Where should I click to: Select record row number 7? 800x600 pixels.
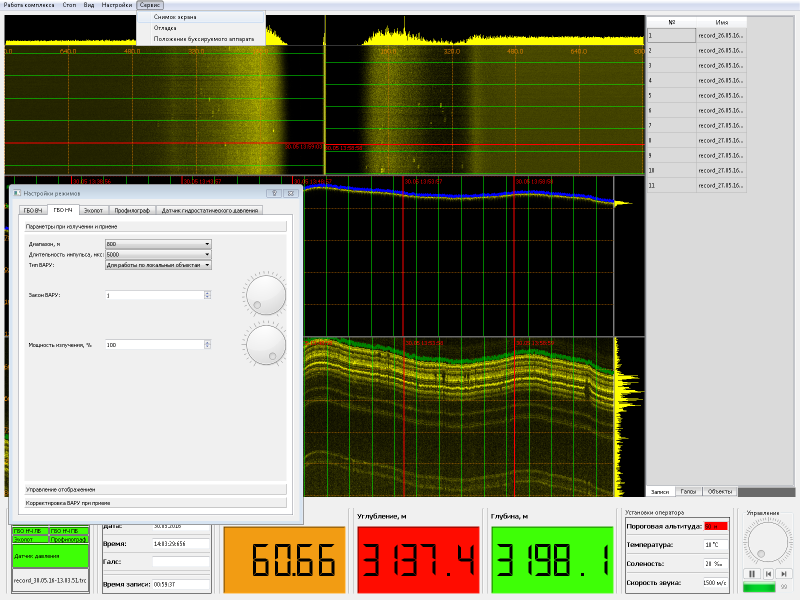pos(697,126)
